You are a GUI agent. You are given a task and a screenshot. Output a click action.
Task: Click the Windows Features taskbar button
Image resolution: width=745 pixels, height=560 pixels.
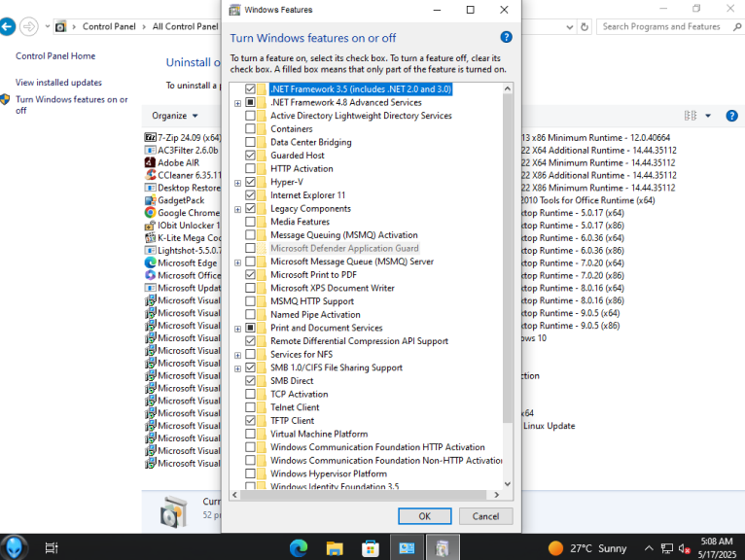(x=443, y=547)
